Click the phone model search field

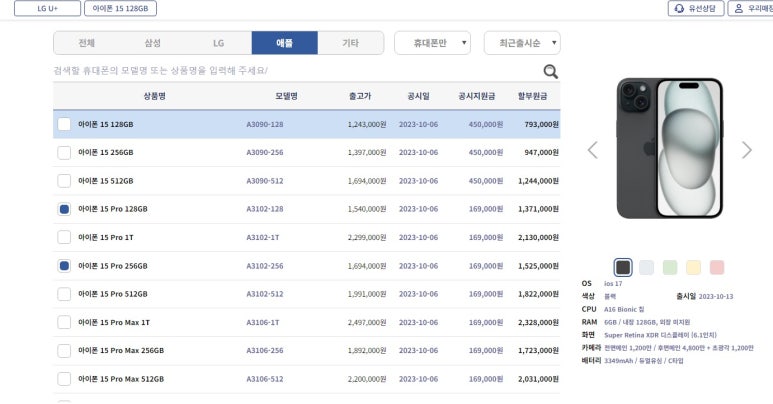pyautogui.click(x=296, y=71)
